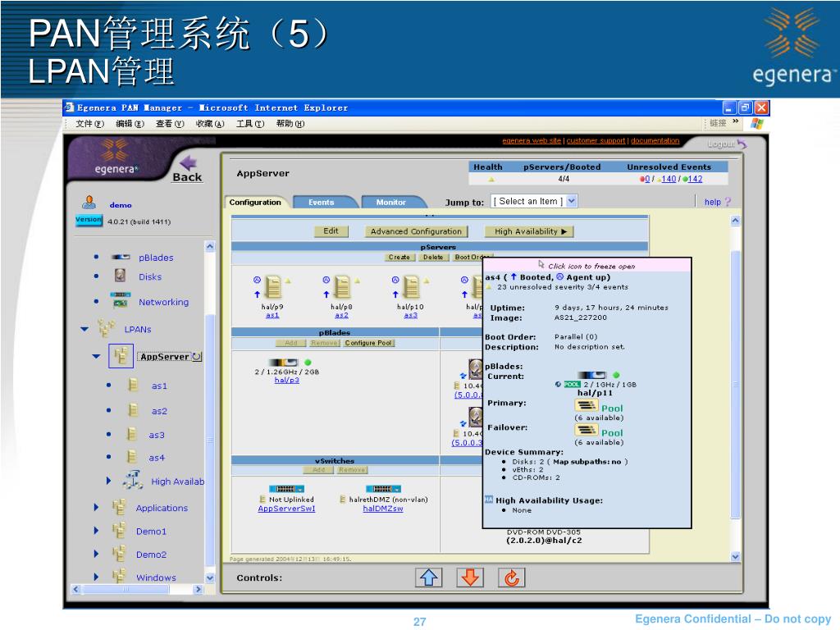Image resolution: width=840 pixels, height=630 pixels.
Task: Click the main panel scroll up arrow
Action: (735, 221)
